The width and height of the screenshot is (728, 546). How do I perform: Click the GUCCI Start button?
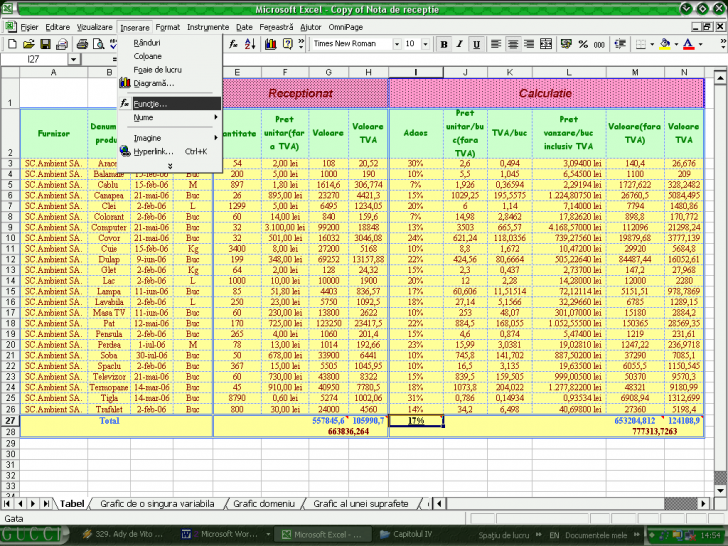[x=32, y=534]
